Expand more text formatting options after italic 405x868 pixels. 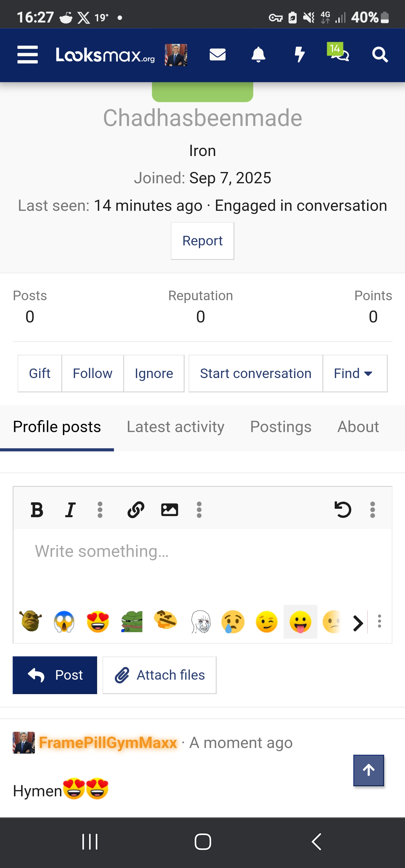[100, 509]
